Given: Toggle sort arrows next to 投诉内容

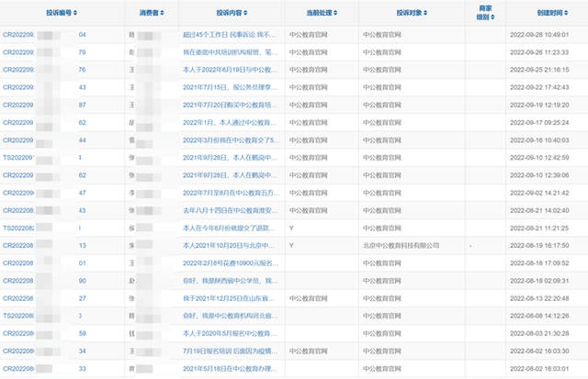Looking at the screenshot, I should 245,13.
